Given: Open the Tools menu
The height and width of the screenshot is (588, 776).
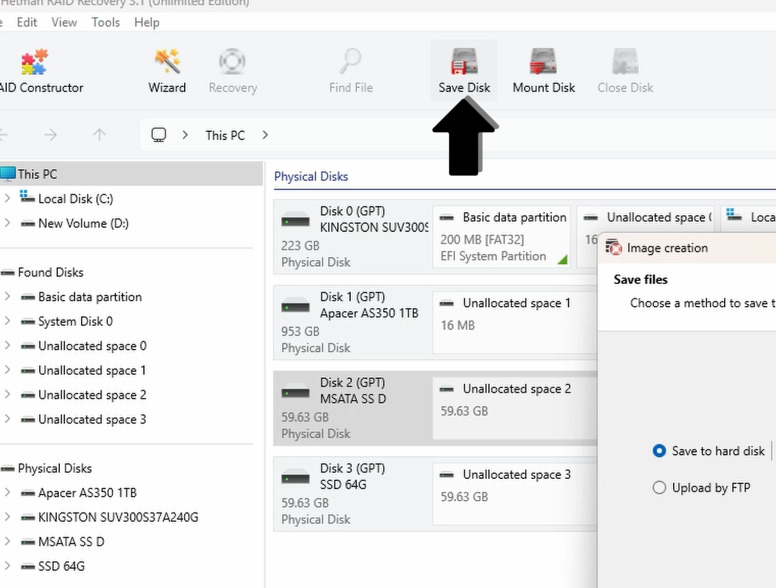Looking at the screenshot, I should point(105,22).
